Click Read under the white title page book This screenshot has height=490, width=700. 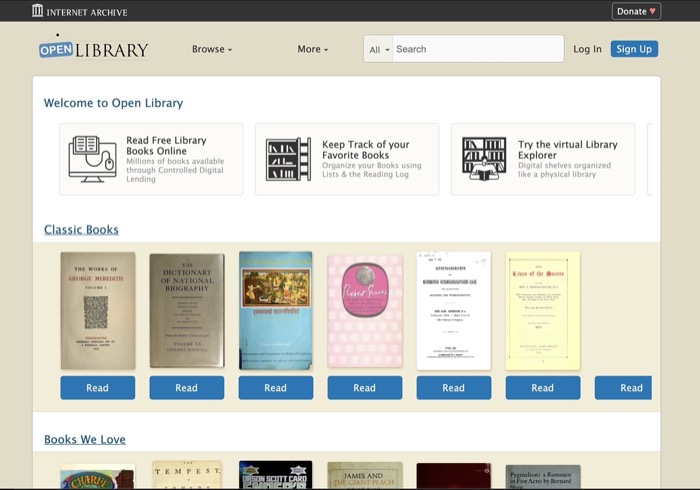[454, 387]
